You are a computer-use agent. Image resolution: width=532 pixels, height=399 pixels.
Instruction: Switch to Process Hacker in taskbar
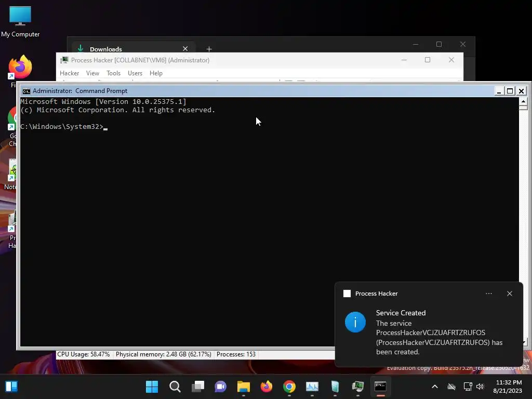coord(358,387)
